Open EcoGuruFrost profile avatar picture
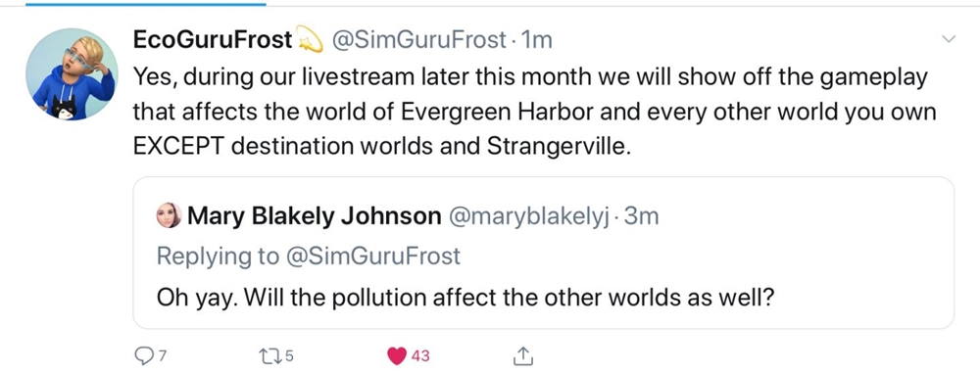This screenshot has width=980, height=373. [x=72, y=73]
